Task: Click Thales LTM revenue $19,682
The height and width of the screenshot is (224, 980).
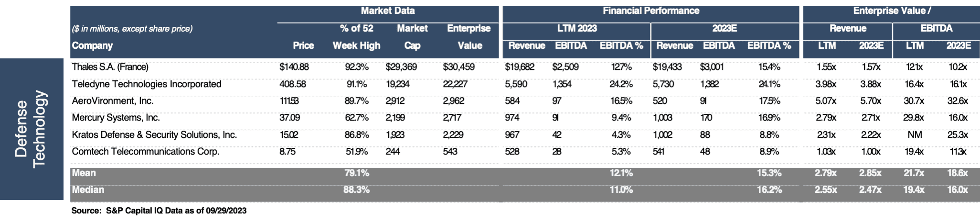Action: click(520, 67)
